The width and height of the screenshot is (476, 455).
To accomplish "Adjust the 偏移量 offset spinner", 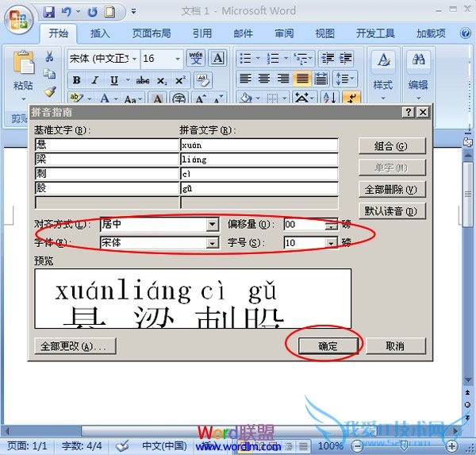I will point(331,225).
